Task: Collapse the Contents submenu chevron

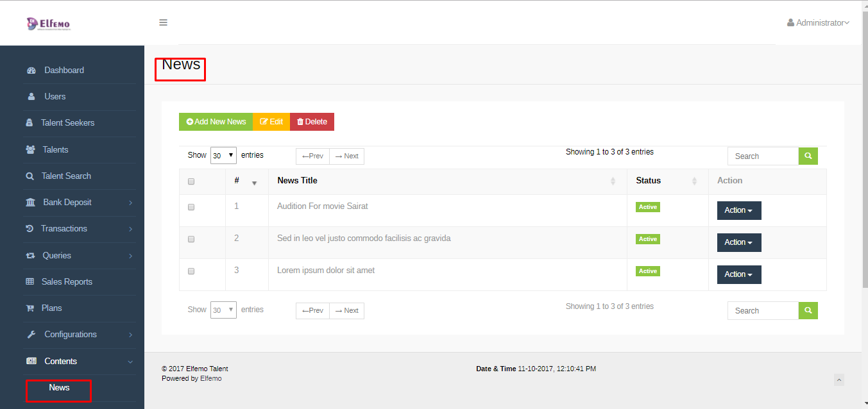Action: pyautogui.click(x=131, y=362)
